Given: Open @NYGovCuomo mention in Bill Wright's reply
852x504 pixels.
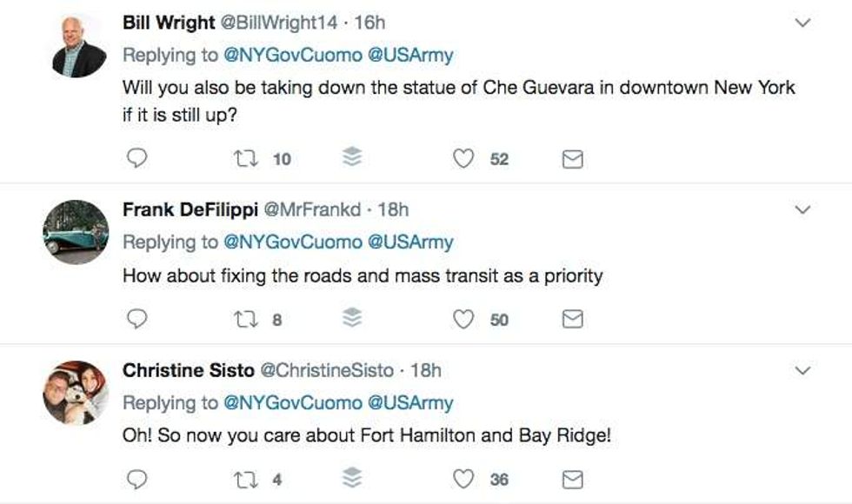Looking at the screenshot, I should [293, 56].
